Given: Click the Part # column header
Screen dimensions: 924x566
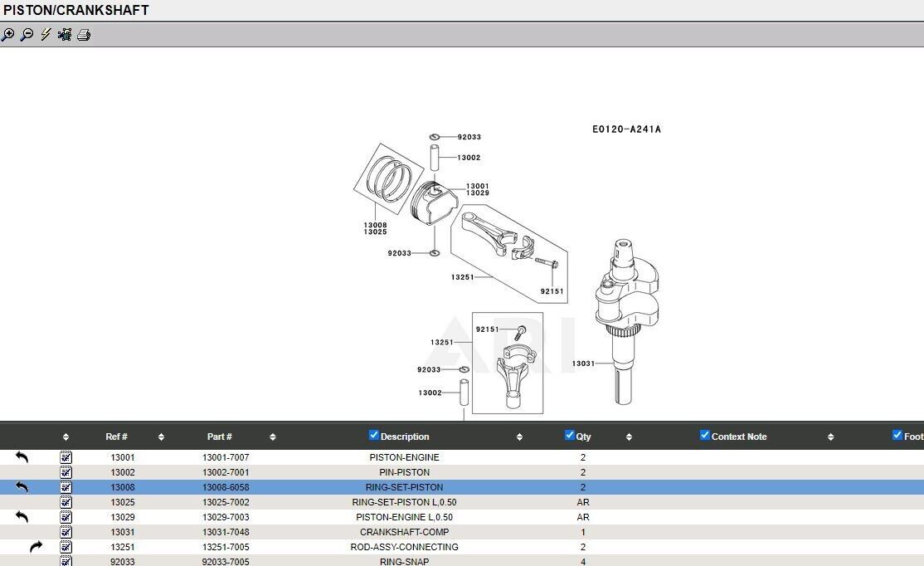Looking at the screenshot, I should click(x=219, y=437).
